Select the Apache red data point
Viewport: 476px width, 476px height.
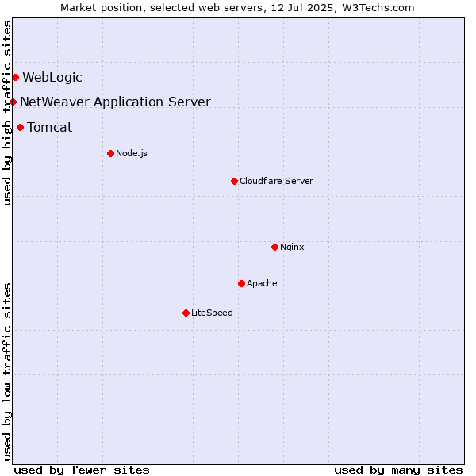tap(242, 284)
